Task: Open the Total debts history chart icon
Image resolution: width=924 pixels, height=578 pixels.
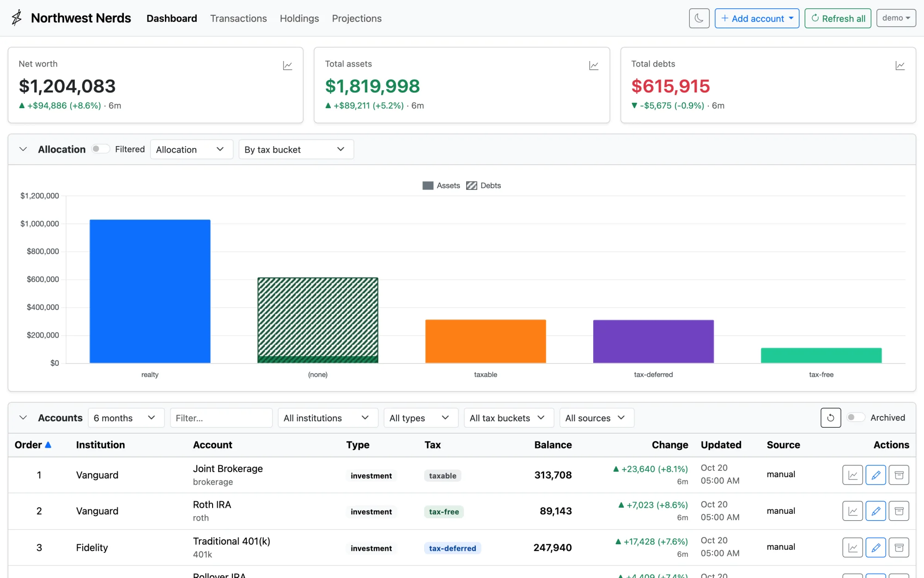Action: click(900, 66)
